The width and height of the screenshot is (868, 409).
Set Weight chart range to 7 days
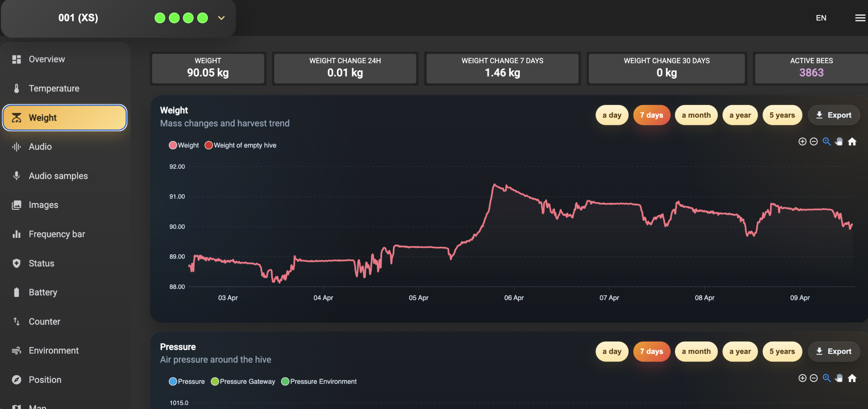pyautogui.click(x=651, y=115)
